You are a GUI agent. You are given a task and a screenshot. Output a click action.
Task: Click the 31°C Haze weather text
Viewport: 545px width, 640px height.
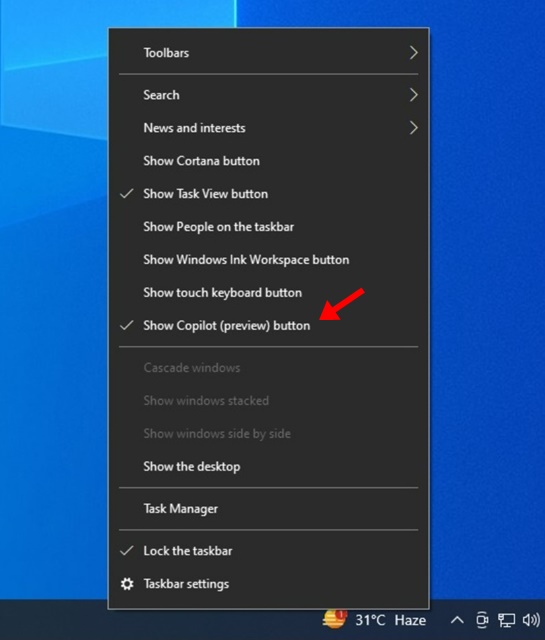(390, 620)
